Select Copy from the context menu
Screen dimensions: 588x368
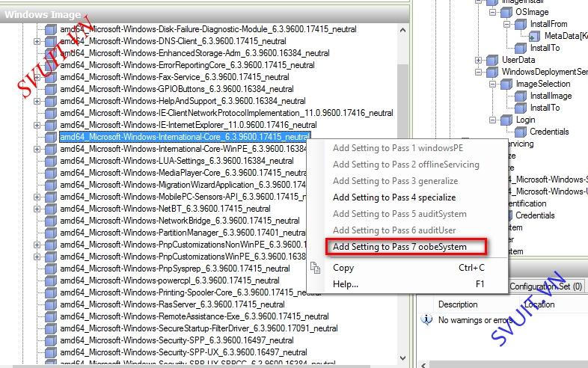[x=408, y=268]
